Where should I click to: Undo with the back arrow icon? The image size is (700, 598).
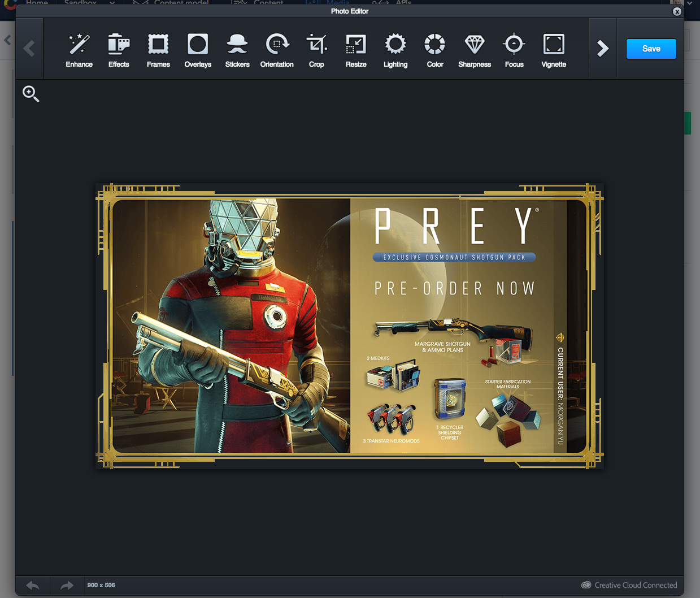[x=33, y=586]
